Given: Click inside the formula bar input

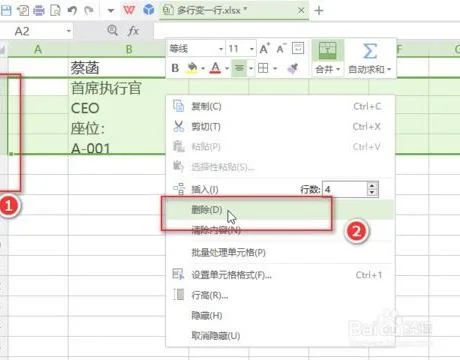Looking at the screenshot, I should click(x=307, y=31).
